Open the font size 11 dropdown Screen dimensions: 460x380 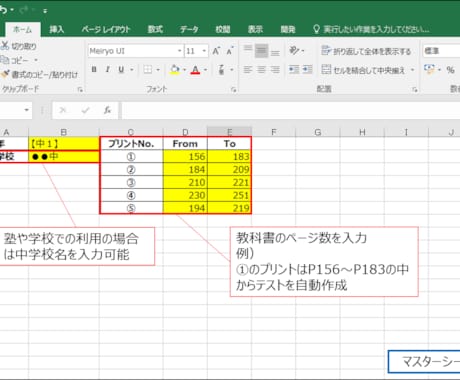click(x=204, y=51)
